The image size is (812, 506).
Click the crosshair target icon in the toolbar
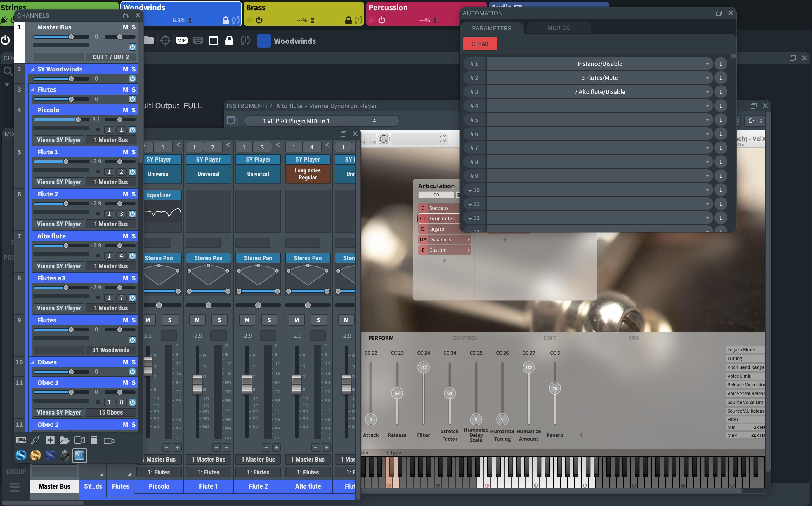coord(165,41)
